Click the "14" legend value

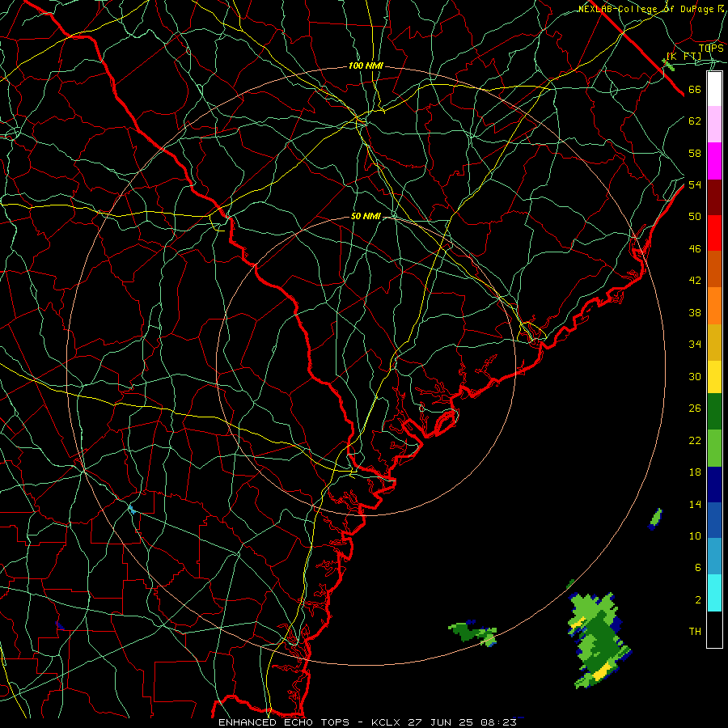tap(695, 504)
